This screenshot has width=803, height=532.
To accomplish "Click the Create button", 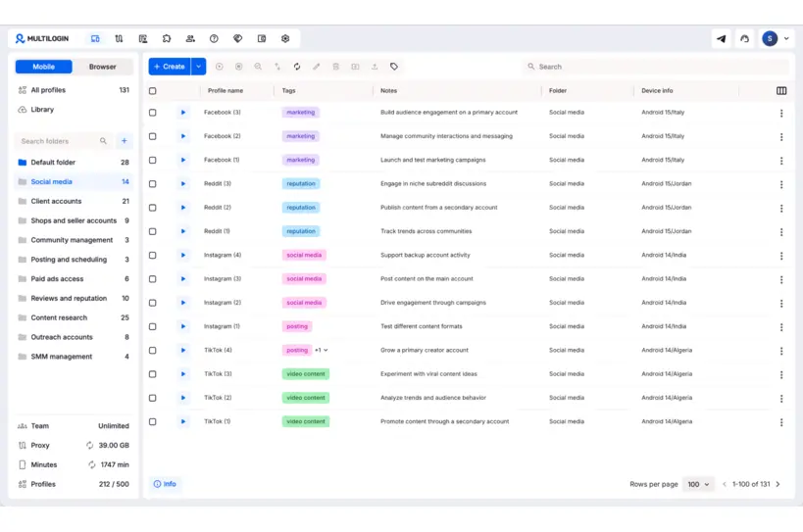I will (169, 67).
